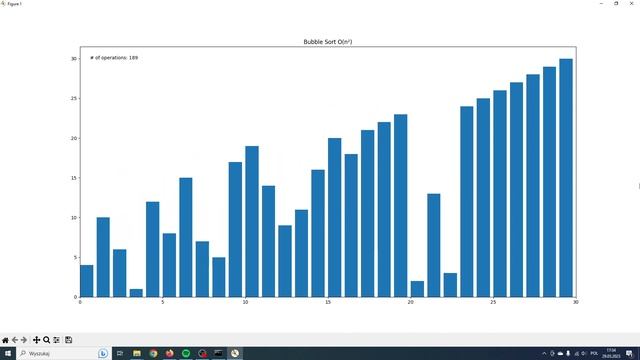This screenshot has width=640, height=360.
Task: Open the Configure subplots sliders icon
Action: [57, 340]
